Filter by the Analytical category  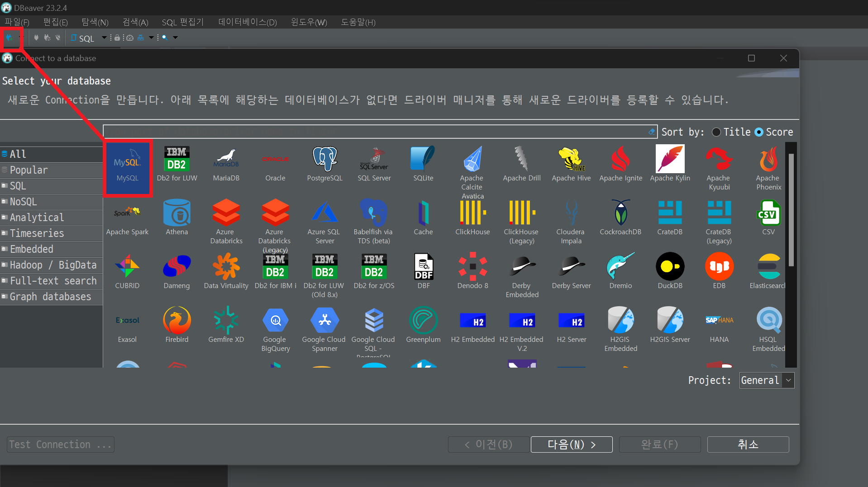click(52, 217)
